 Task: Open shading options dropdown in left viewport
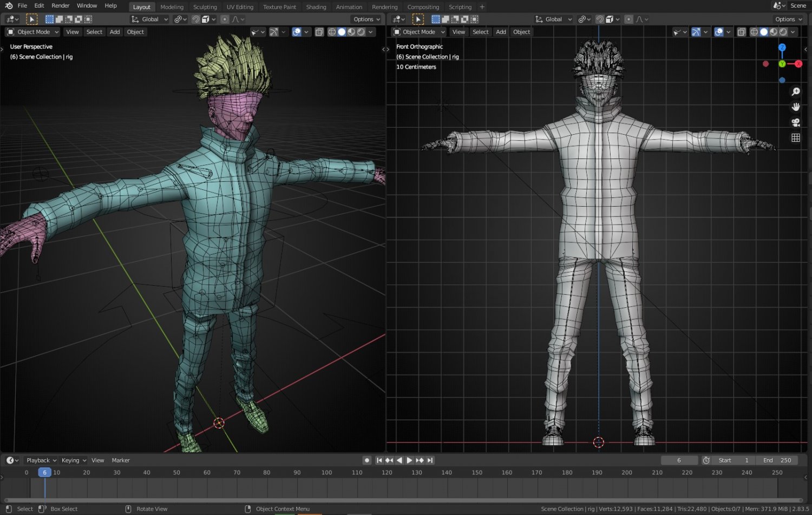(x=371, y=32)
